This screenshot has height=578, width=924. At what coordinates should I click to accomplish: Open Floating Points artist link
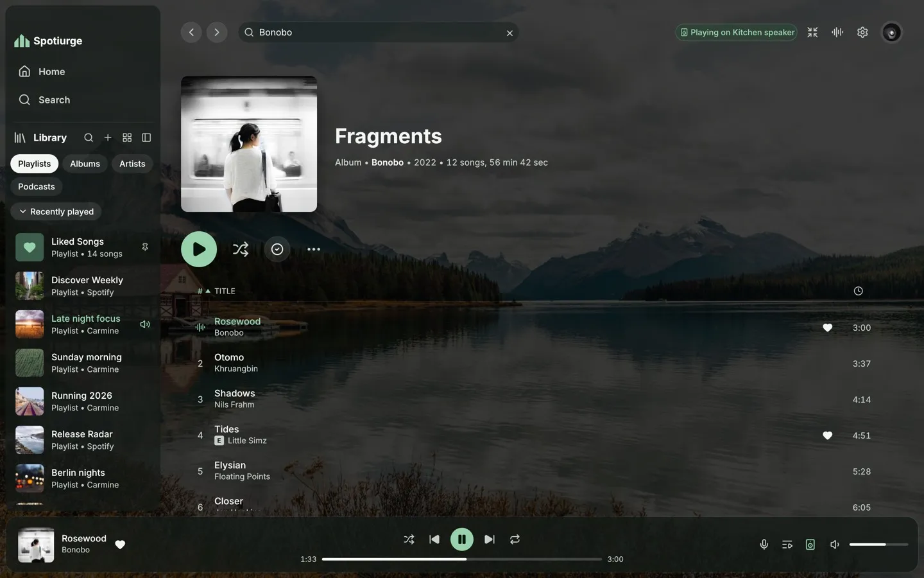242,477
